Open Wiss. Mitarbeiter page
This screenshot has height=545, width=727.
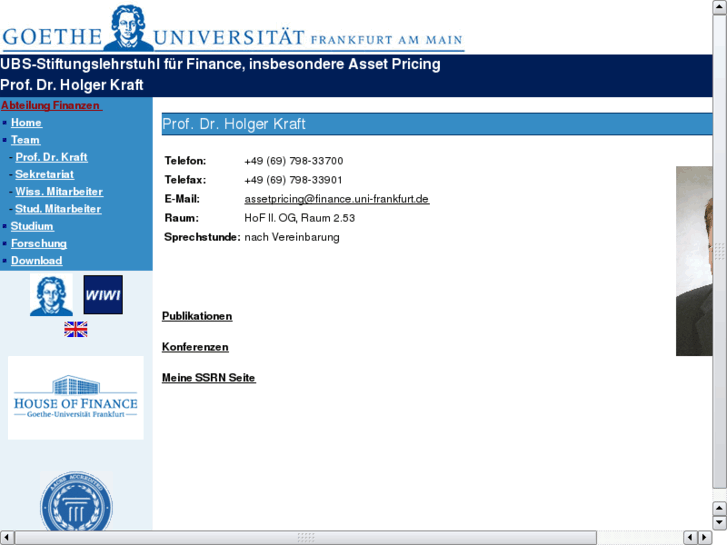coord(59,191)
